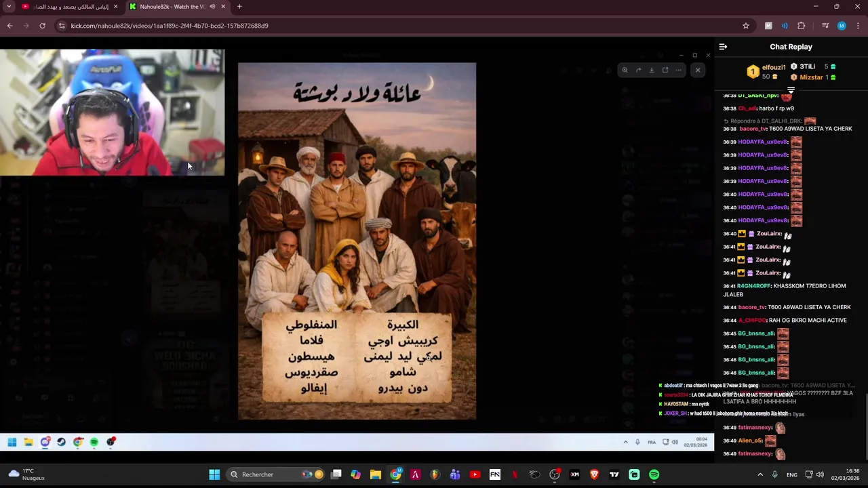Open File Explorer on the bottom taskbar
This screenshot has width=868, height=488.
tap(376, 474)
